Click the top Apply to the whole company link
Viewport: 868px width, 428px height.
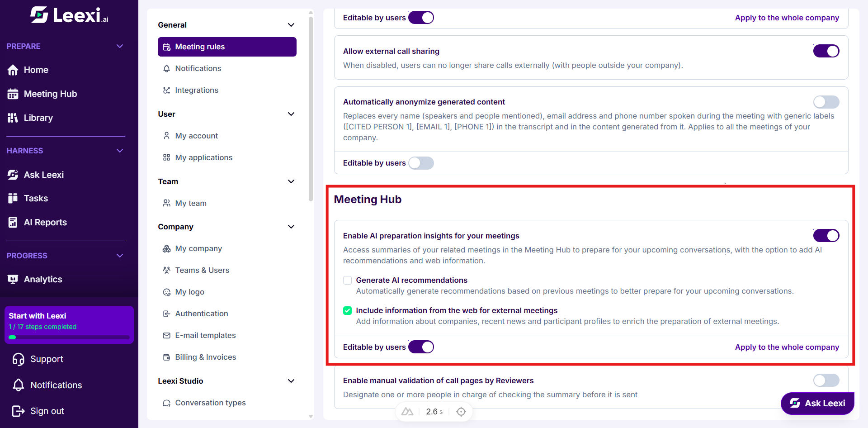[x=787, y=18]
